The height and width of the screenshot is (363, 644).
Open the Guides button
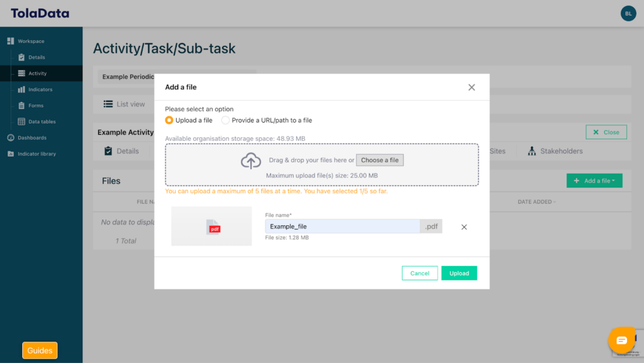40,350
